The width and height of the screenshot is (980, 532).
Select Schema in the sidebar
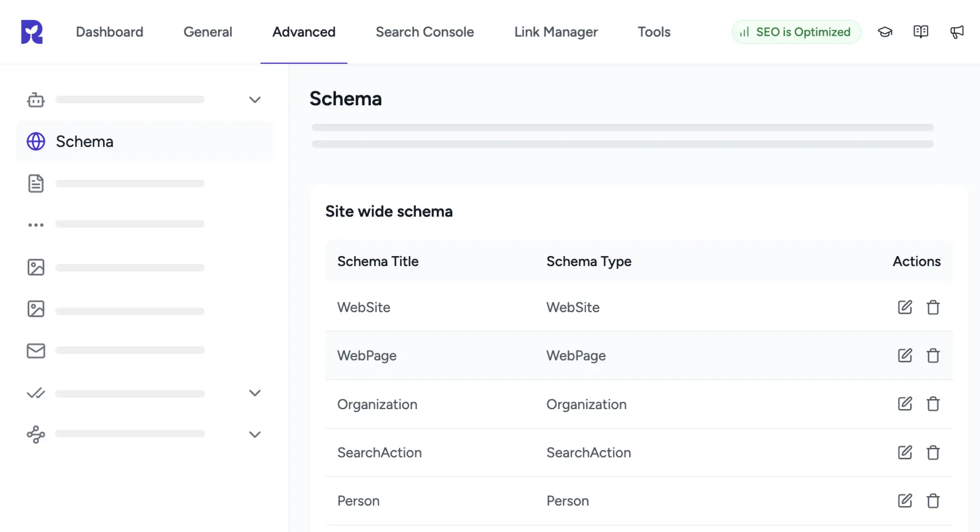coord(144,141)
